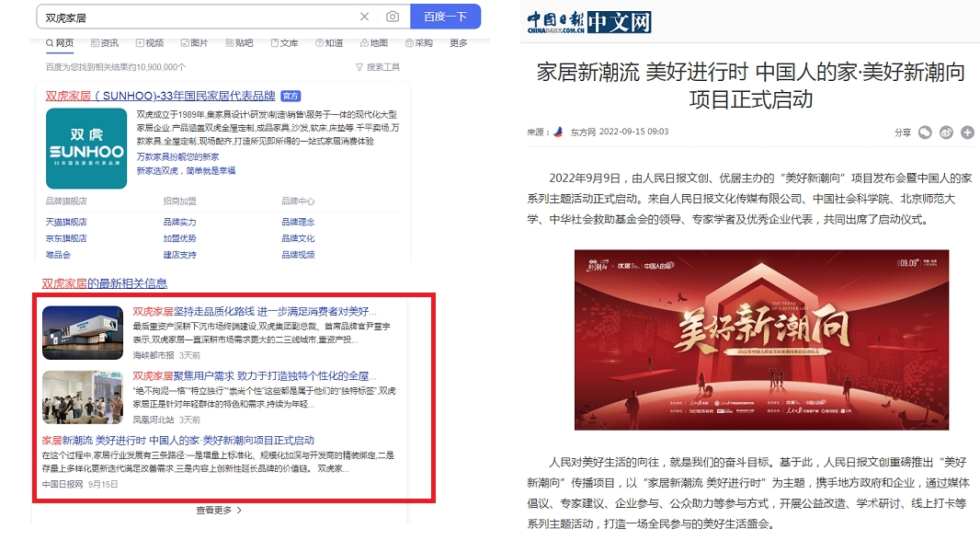Open the 品牌视频 link

click(298, 255)
